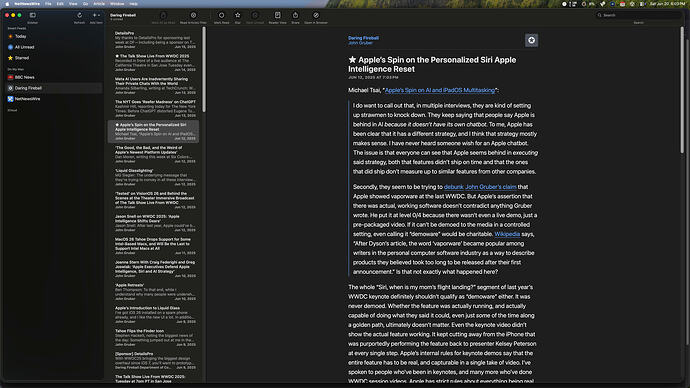Open the Control Center menu bar icon

[642, 4]
